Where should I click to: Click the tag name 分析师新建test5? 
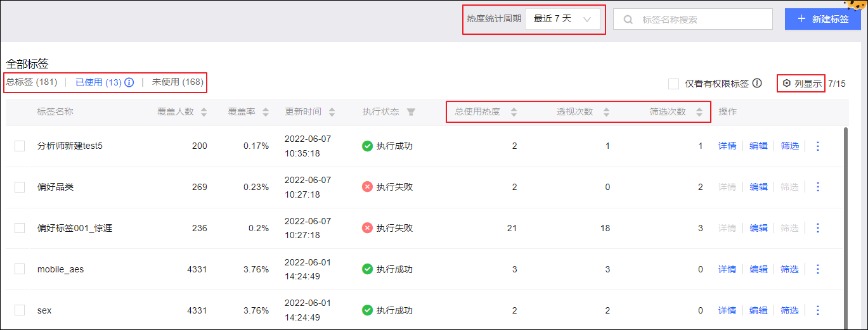(x=70, y=146)
